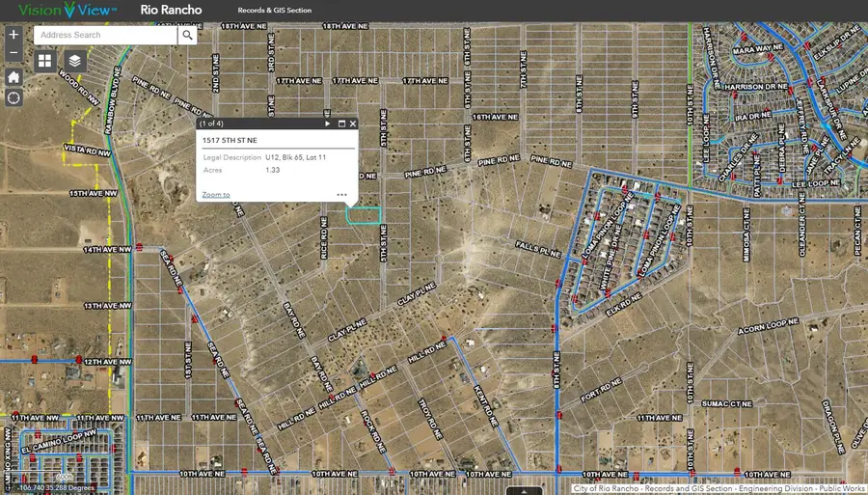Return to the default home extent
The height and width of the screenshot is (495, 868).
point(14,76)
